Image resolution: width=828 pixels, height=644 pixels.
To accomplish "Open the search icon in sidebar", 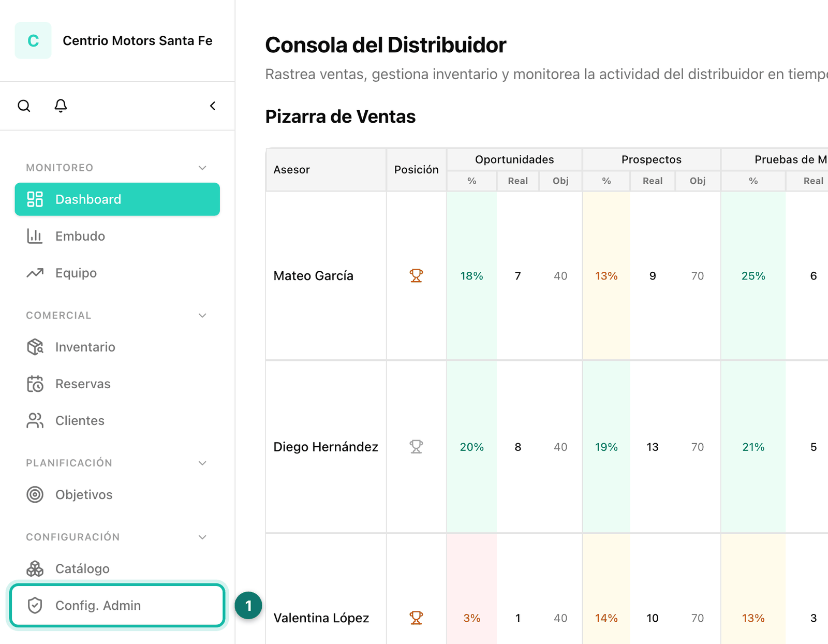I will tap(24, 106).
